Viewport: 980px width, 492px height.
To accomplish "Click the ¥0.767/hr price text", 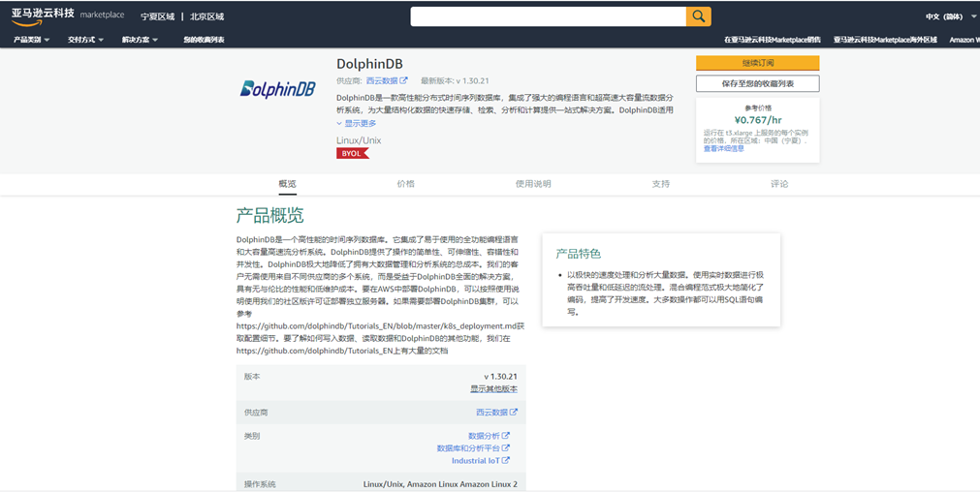I will (757, 120).
